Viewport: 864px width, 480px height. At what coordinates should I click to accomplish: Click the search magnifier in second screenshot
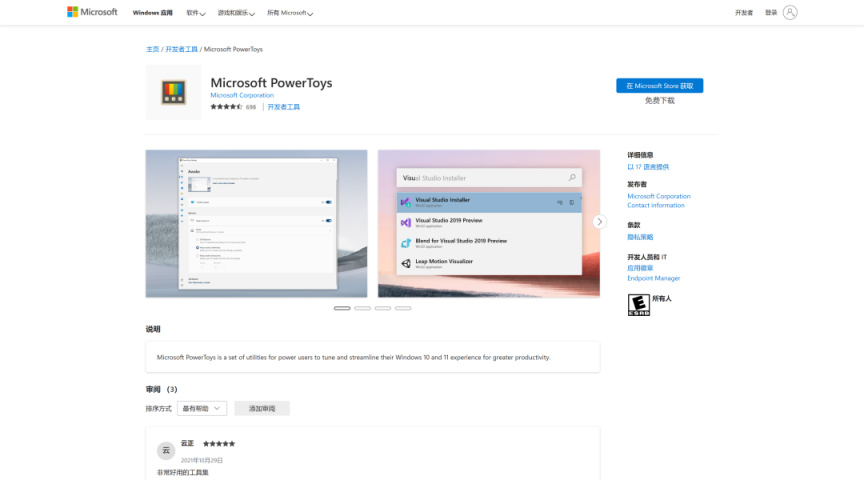coord(572,177)
